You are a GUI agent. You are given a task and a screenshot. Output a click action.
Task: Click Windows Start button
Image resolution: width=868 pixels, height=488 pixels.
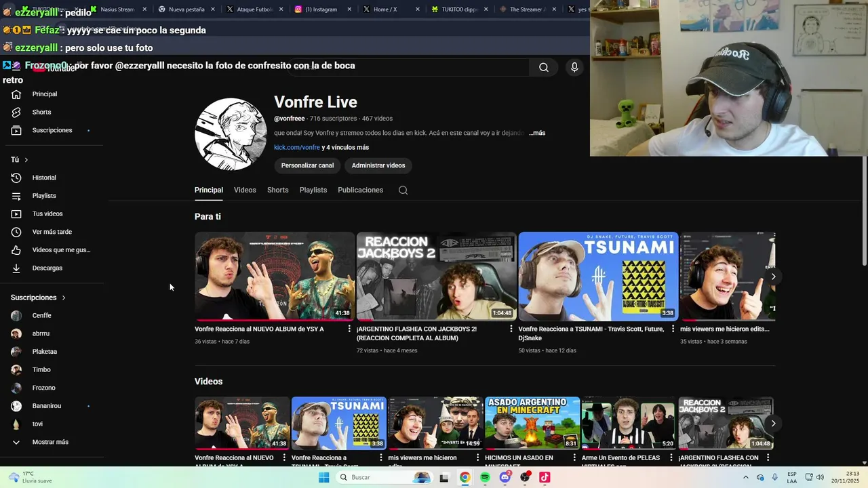tap(324, 477)
